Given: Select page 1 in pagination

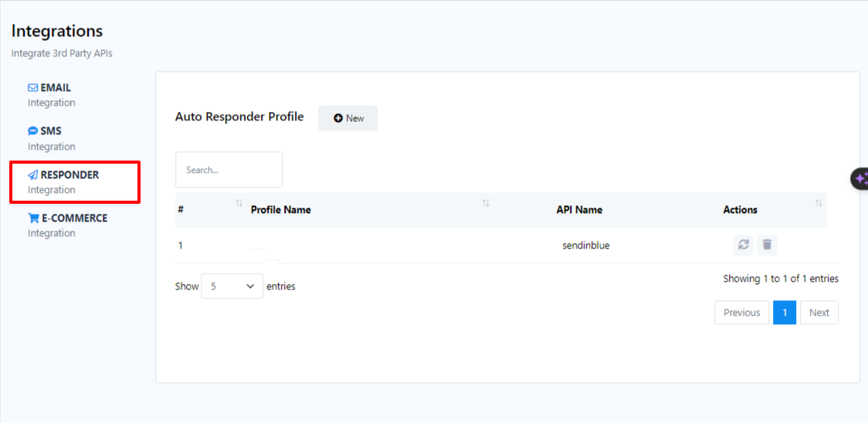Looking at the screenshot, I should [785, 313].
